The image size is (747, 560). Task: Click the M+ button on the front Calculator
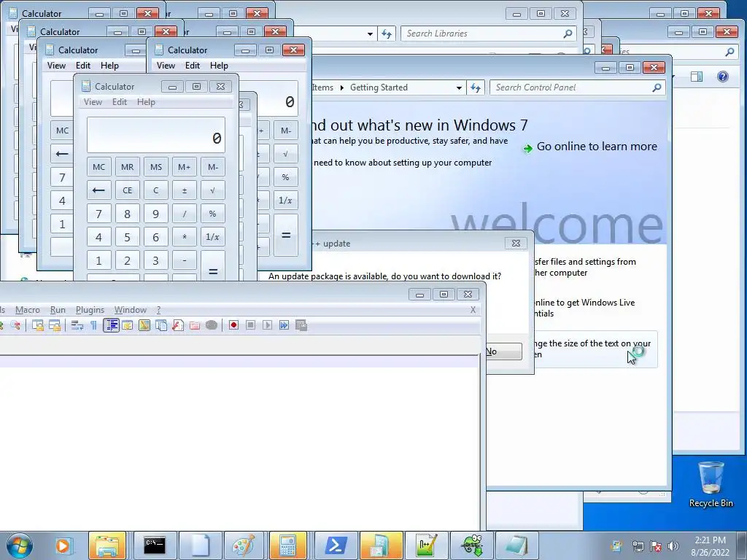click(x=185, y=167)
